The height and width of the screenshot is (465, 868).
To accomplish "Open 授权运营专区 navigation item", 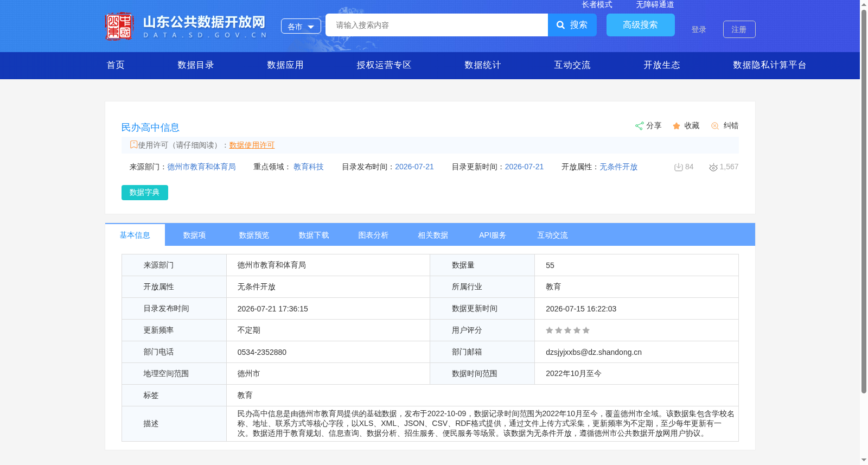I will (384, 65).
